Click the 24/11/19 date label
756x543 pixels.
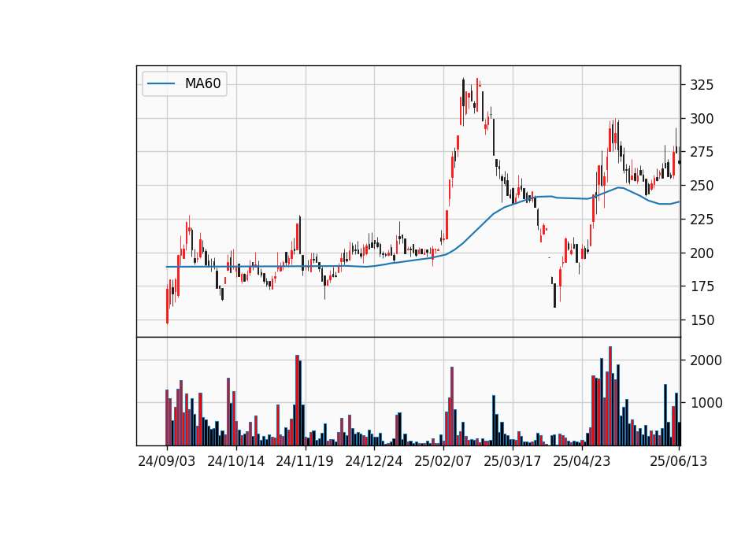(305, 462)
